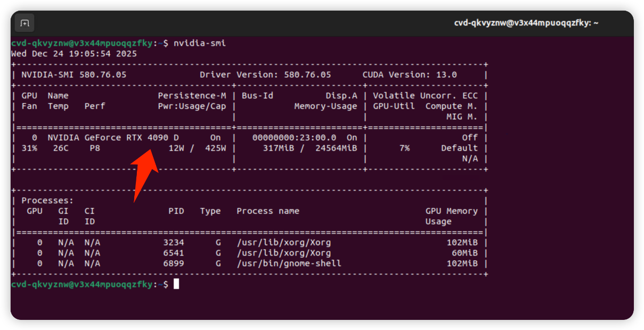Click the Process name column header
Viewport: 644px width, 330px height.
click(x=268, y=211)
